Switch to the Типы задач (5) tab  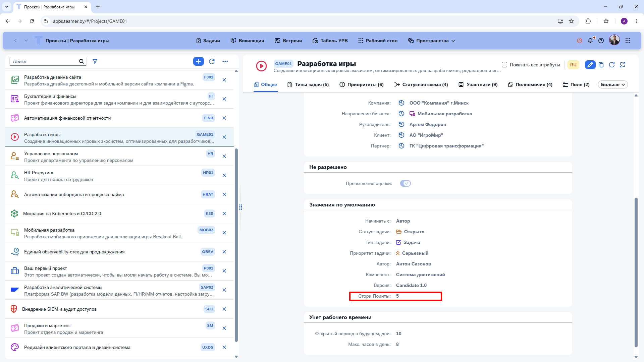308,84
